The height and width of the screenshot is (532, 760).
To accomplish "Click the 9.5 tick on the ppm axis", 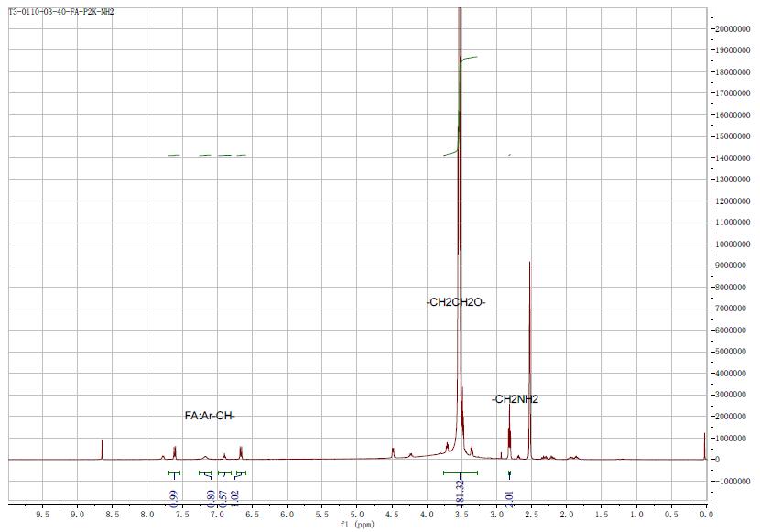I will click(42, 515).
